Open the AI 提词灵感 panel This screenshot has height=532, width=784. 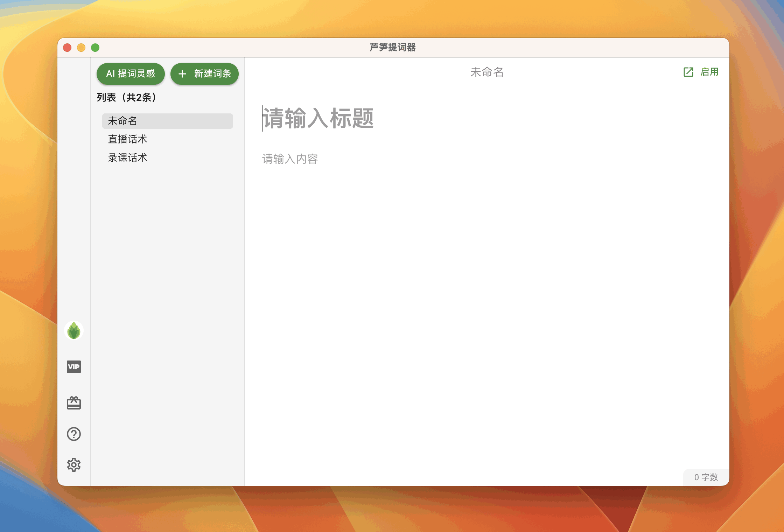(x=131, y=74)
